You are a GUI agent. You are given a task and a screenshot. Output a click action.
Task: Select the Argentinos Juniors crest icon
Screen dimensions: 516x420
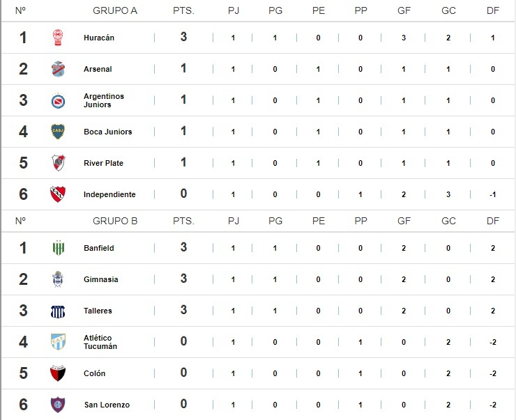coord(58,100)
